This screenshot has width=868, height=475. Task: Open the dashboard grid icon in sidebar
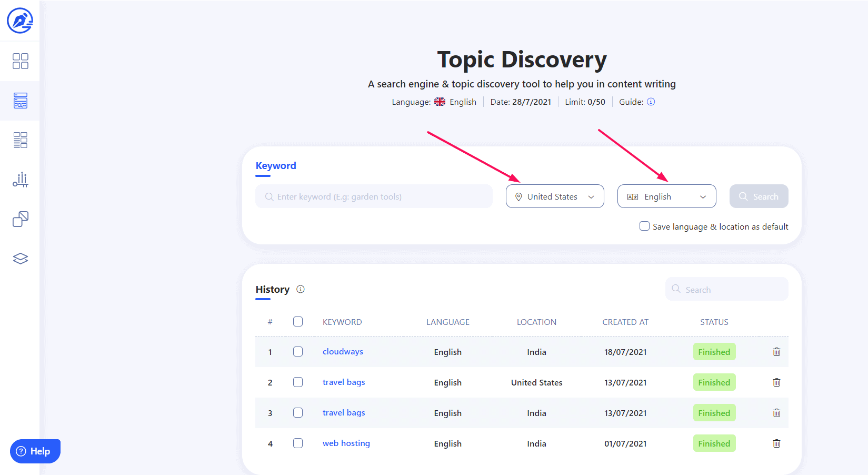20,61
